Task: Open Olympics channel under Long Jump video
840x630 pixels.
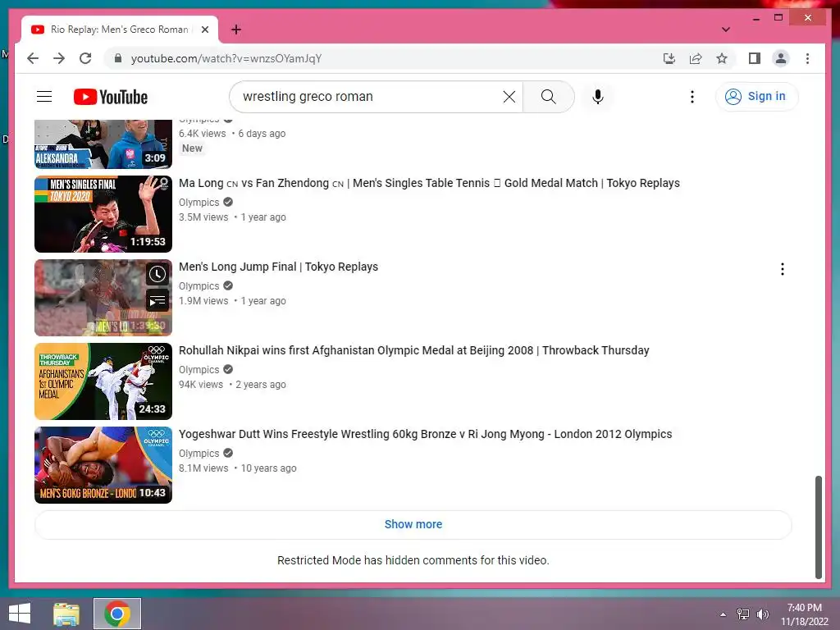Action: coord(199,286)
